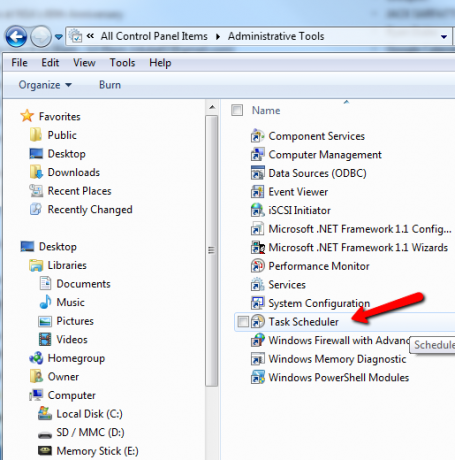The width and height of the screenshot is (455, 460).
Task: Open the Organize dropdown menu
Action: 45,85
